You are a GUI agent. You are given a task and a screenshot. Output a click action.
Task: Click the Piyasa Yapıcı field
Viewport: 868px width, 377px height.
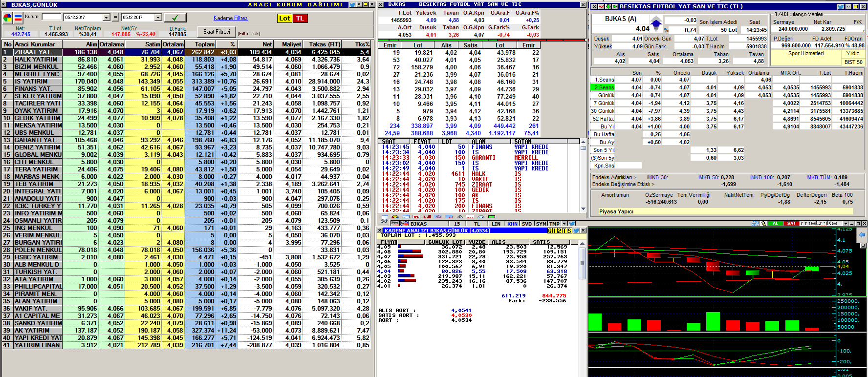(726, 211)
